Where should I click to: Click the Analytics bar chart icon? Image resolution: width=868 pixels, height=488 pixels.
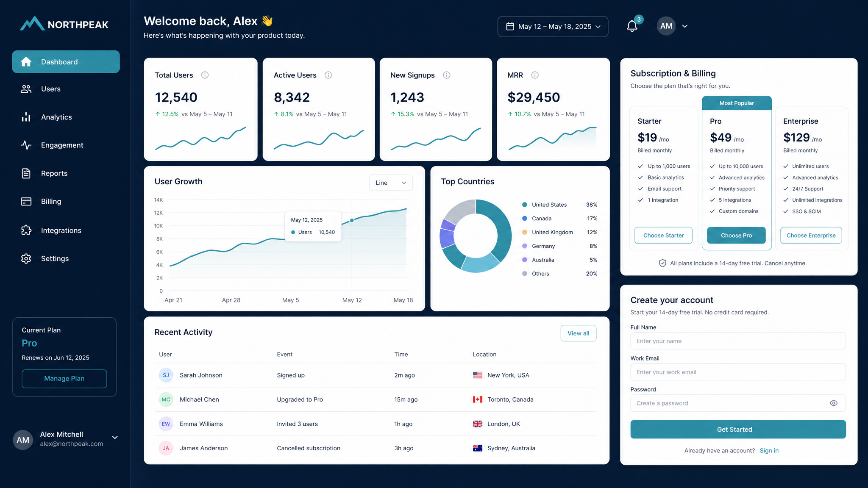(26, 117)
